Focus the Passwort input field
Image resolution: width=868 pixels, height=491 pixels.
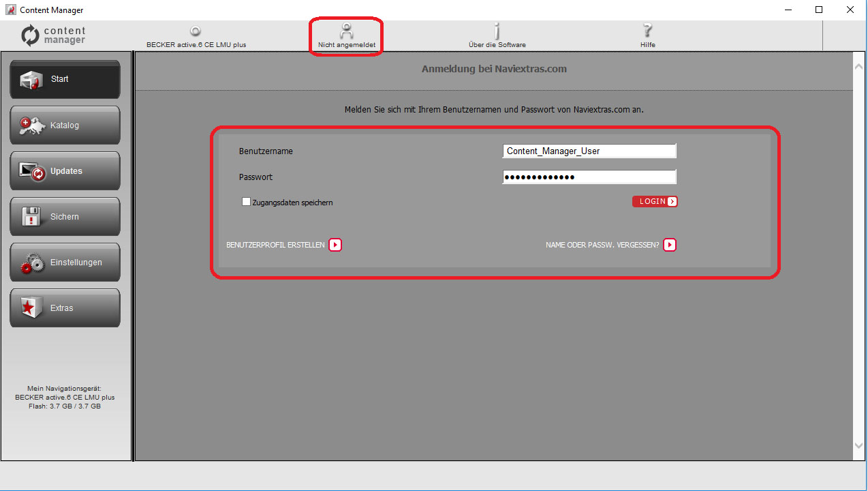point(589,177)
